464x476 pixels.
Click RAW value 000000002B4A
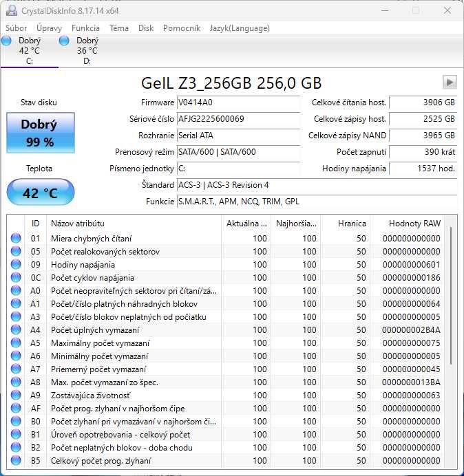click(411, 330)
